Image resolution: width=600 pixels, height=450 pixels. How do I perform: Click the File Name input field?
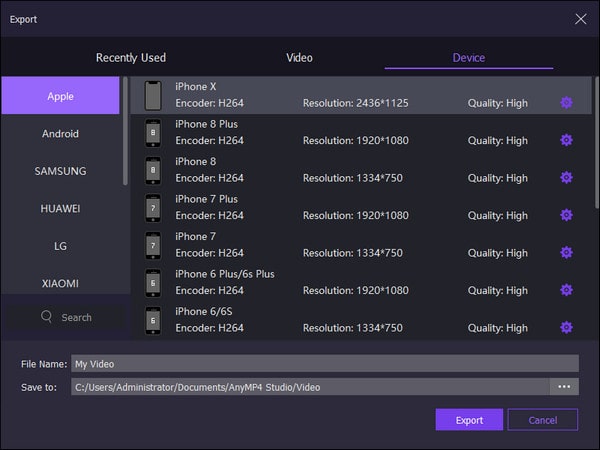point(324,364)
